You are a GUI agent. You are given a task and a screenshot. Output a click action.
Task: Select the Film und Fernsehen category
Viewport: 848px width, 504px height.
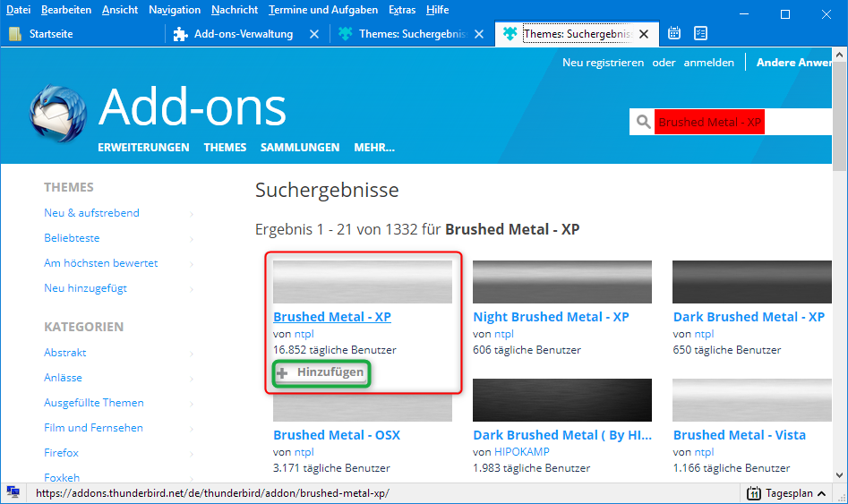93,428
